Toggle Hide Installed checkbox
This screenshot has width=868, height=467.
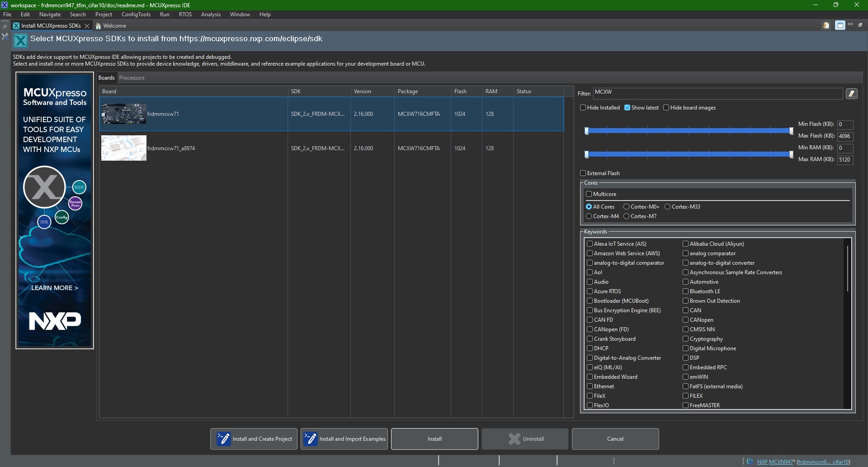pos(583,108)
